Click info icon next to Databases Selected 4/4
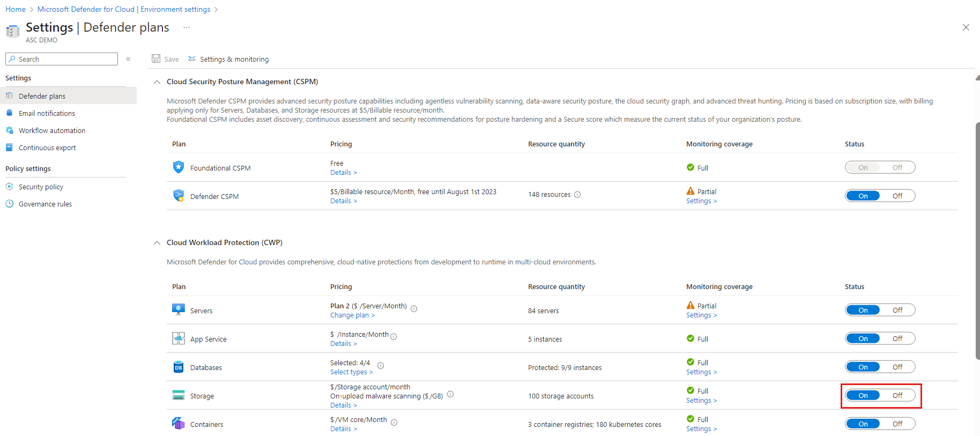Image resolution: width=980 pixels, height=436 pixels. coord(381,365)
